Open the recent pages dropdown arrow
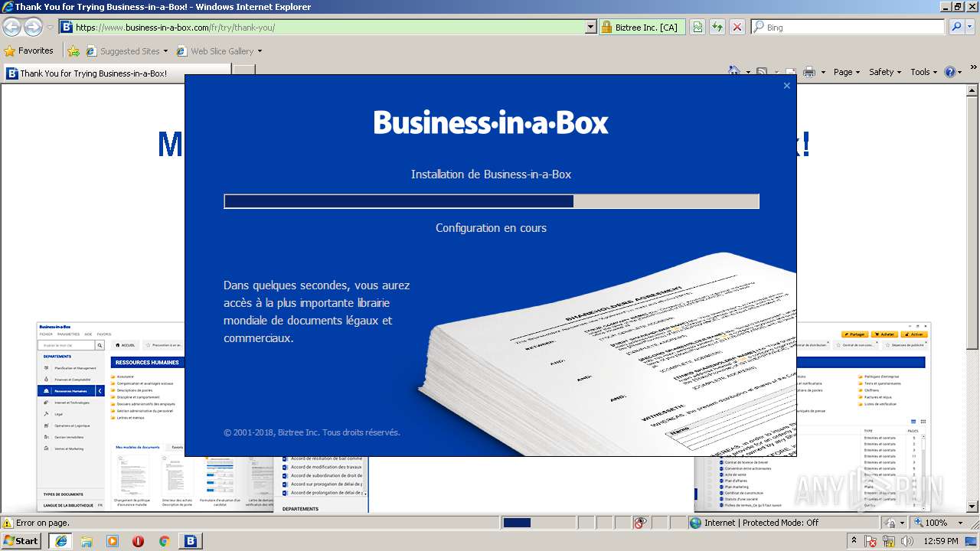Viewport: 980px width, 551px height. coord(50,28)
